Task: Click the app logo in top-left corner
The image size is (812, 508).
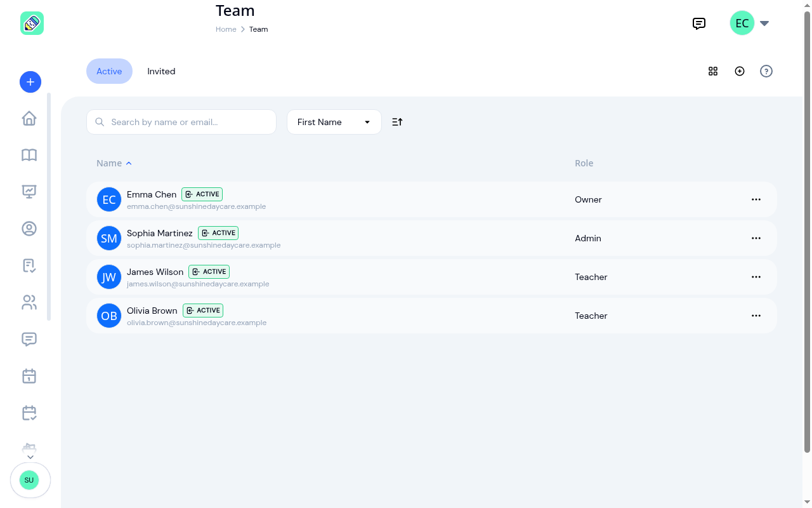Action: [32, 23]
